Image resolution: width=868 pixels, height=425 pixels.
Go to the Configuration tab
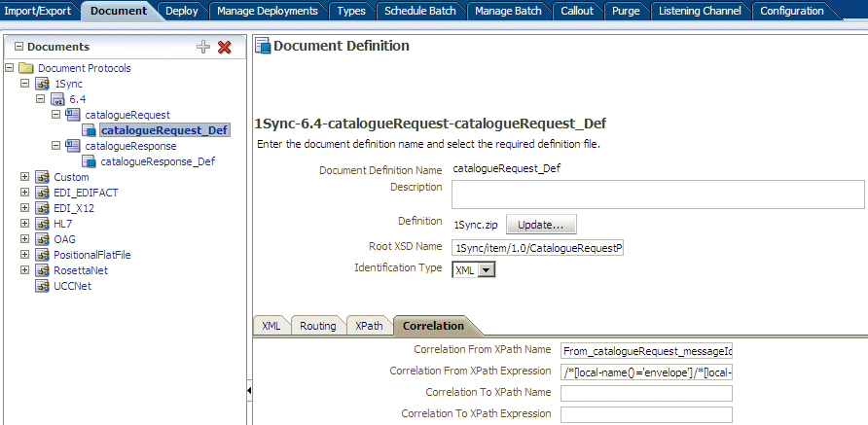click(791, 11)
